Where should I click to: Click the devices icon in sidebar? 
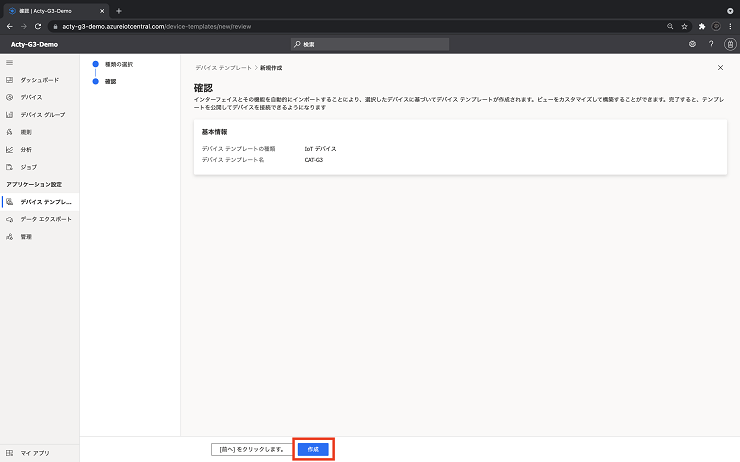(9, 97)
